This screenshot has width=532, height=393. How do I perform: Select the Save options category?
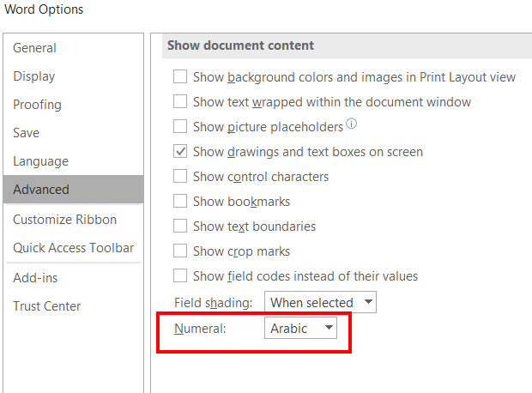(x=27, y=133)
